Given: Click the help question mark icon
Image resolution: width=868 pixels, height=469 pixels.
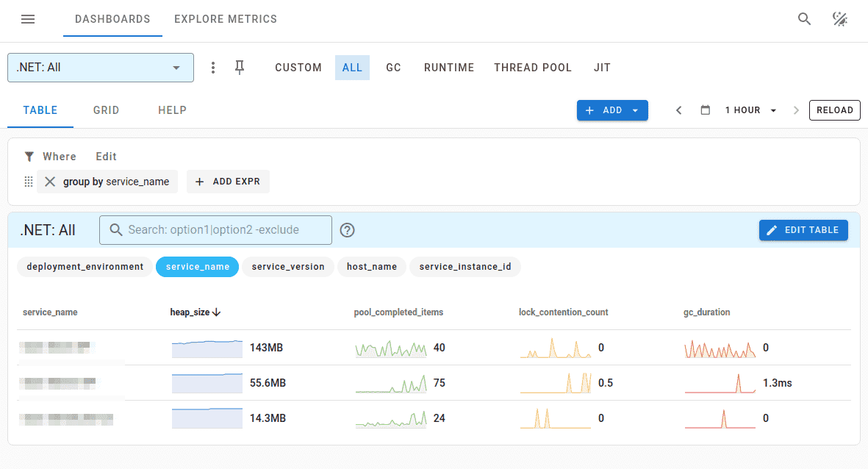Looking at the screenshot, I should coord(347,229).
